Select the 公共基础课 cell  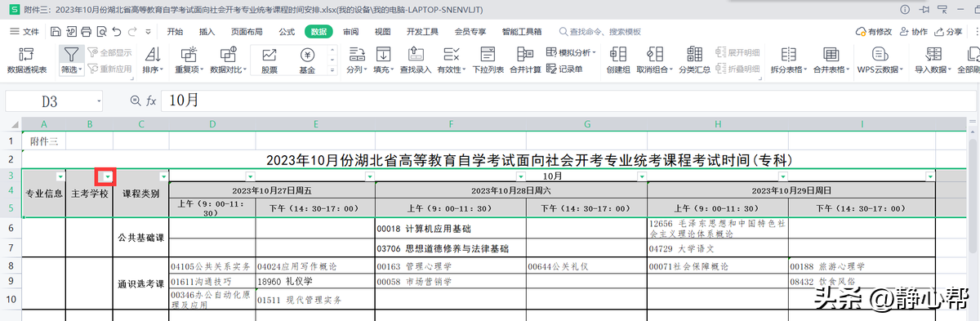(141, 238)
